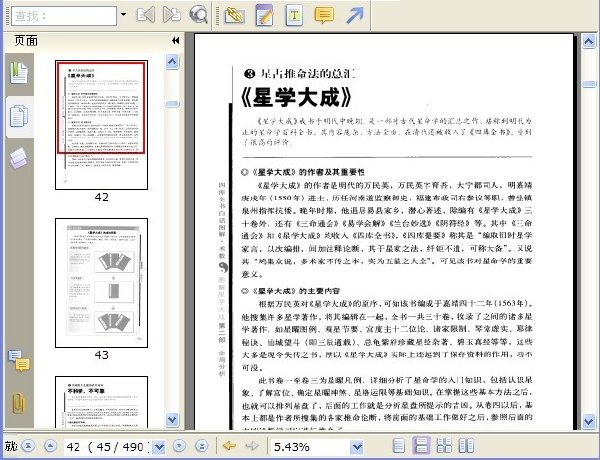This screenshot has height=460, width=600.
Task: Switch to facing pages layout
Action: 466,446
